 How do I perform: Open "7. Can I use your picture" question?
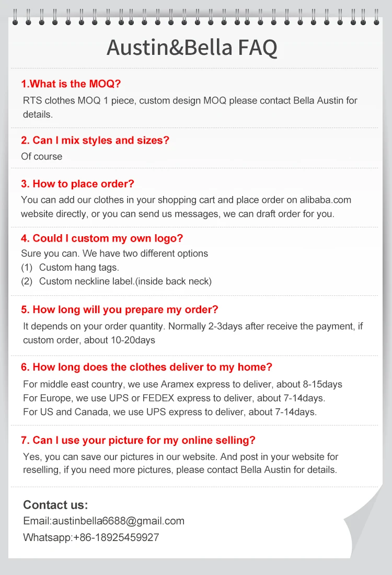[138, 440]
